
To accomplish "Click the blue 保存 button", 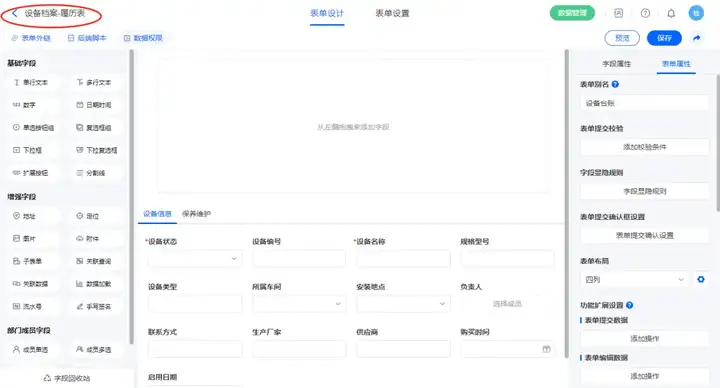I will pos(664,38).
